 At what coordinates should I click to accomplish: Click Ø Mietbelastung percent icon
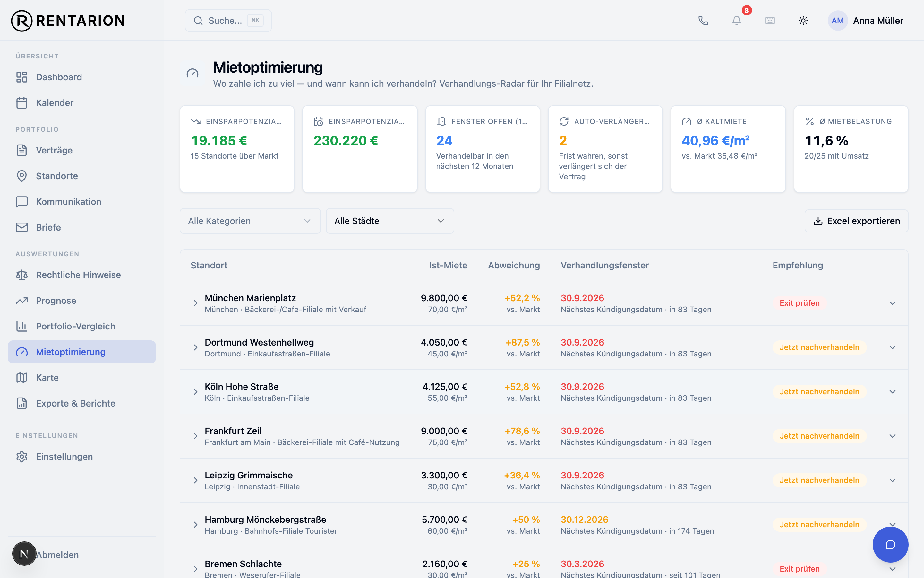coord(809,122)
